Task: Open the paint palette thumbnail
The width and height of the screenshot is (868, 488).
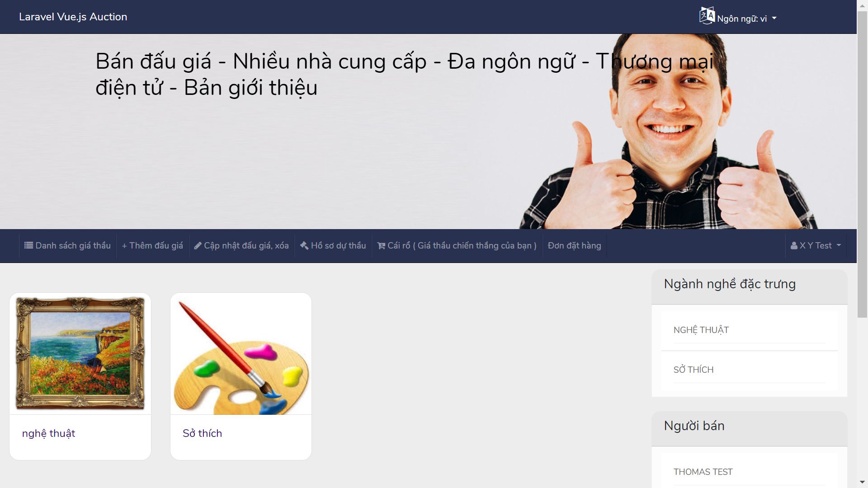Action: pyautogui.click(x=241, y=353)
